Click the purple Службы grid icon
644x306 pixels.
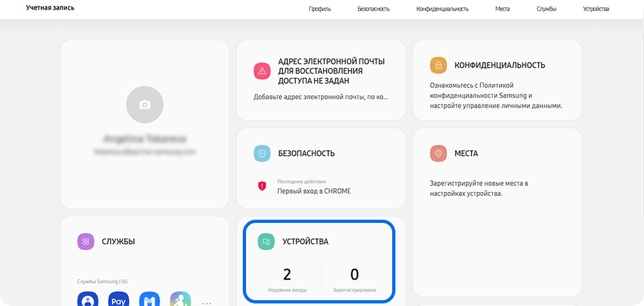[86, 242]
